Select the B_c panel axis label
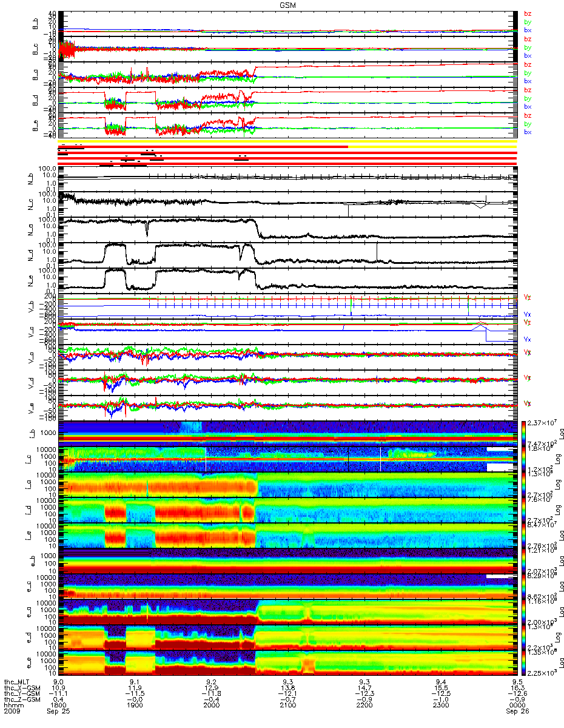 (35, 48)
